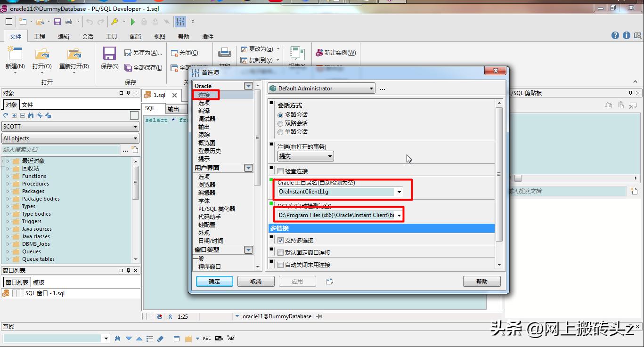The image size is (644, 347).
Task: Click the binoculars find icon in the bottom search bar
Action: click(117, 338)
